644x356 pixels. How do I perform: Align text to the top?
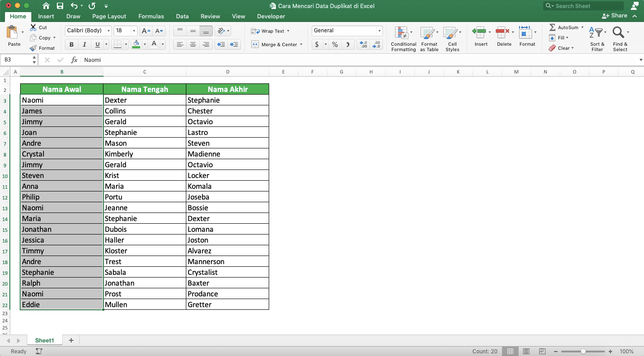[x=180, y=31]
